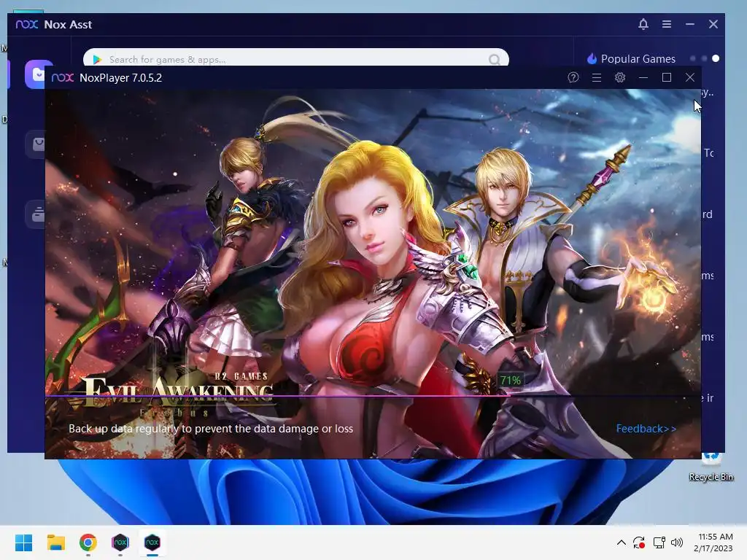Open the taskbar clock showing 11:55 AM
747x560 pixels.
[713, 542]
